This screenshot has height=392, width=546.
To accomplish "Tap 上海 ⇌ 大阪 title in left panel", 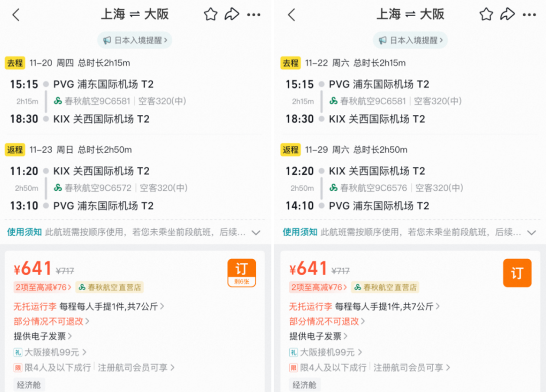I will tap(135, 14).
